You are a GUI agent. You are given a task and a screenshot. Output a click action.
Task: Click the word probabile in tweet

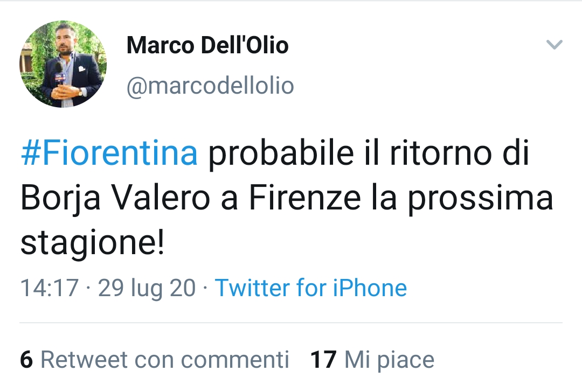click(x=281, y=153)
